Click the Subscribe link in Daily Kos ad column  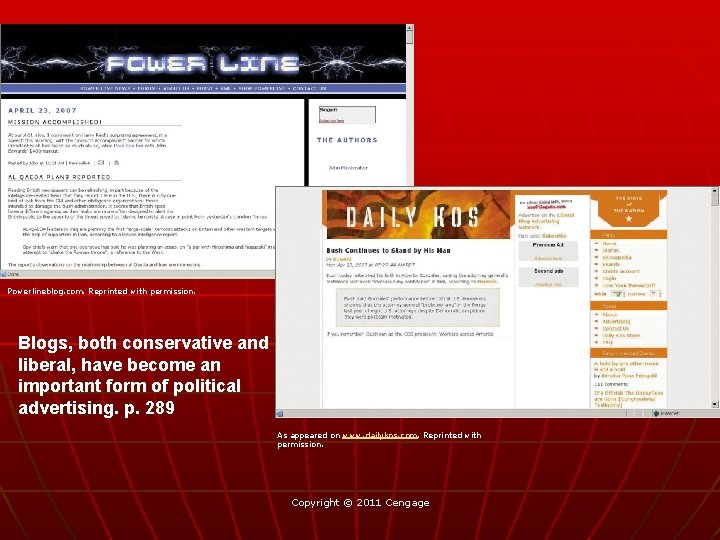554,236
